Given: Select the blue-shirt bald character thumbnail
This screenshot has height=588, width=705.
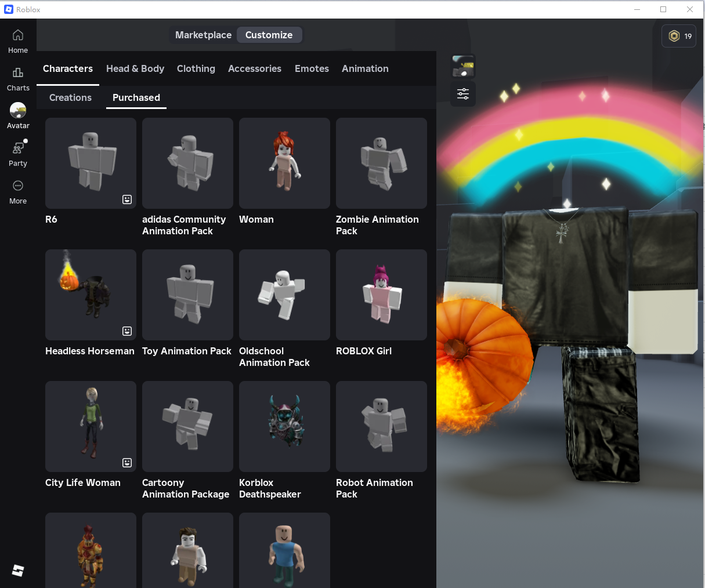Looking at the screenshot, I should pyautogui.click(x=284, y=550).
